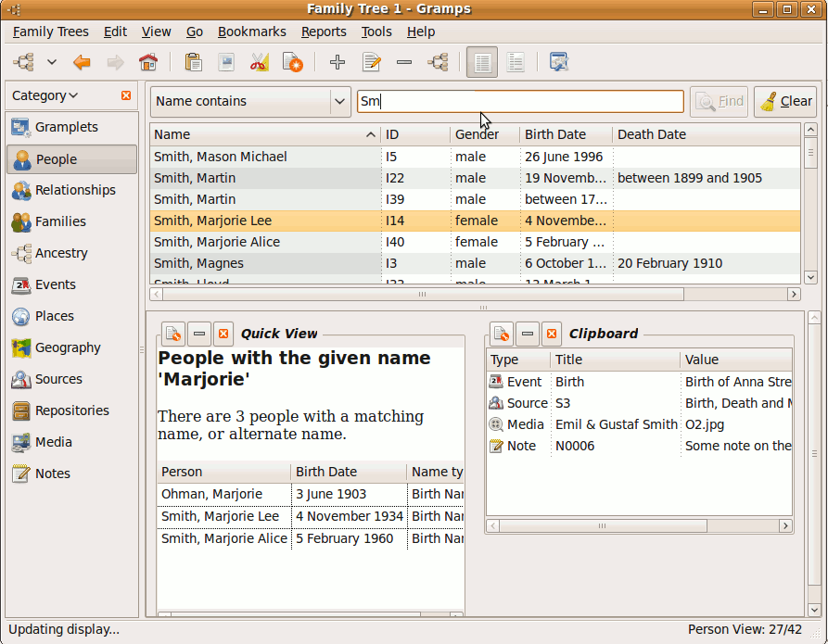828x644 pixels.
Task: Open the Relationships category
Action: [x=71, y=190]
